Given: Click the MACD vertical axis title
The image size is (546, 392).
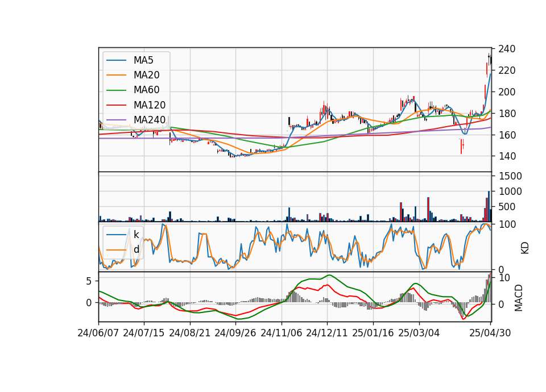Looking at the screenshot, I should click(x=519, y=298).
